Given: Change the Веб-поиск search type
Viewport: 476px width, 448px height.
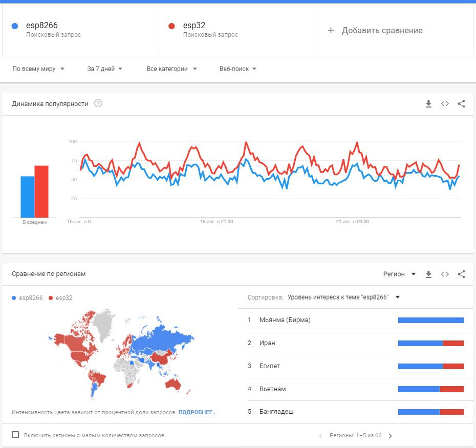Looking at the screenshot, I should tap(238, 69).
